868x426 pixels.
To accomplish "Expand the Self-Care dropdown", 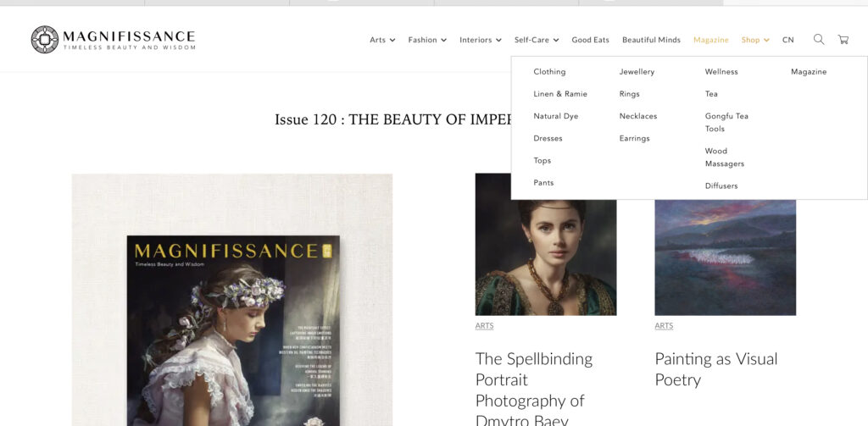I will click(x=536, y=40).
